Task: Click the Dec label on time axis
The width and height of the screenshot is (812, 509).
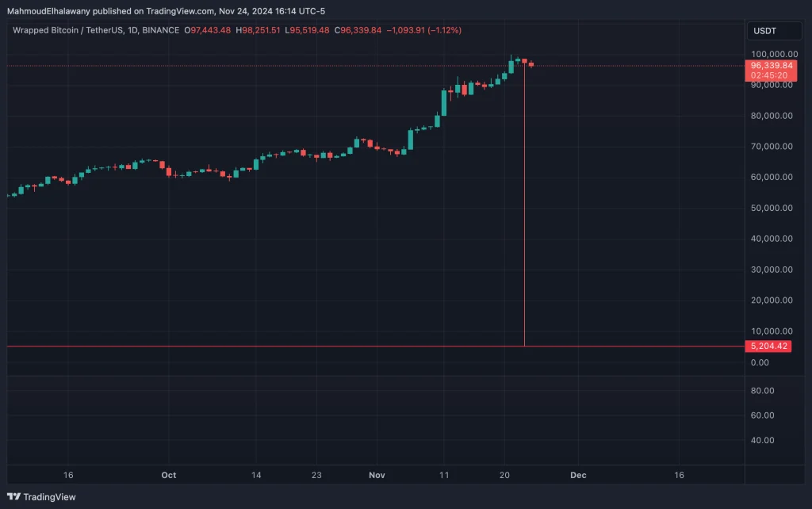Action: point(578,475)
